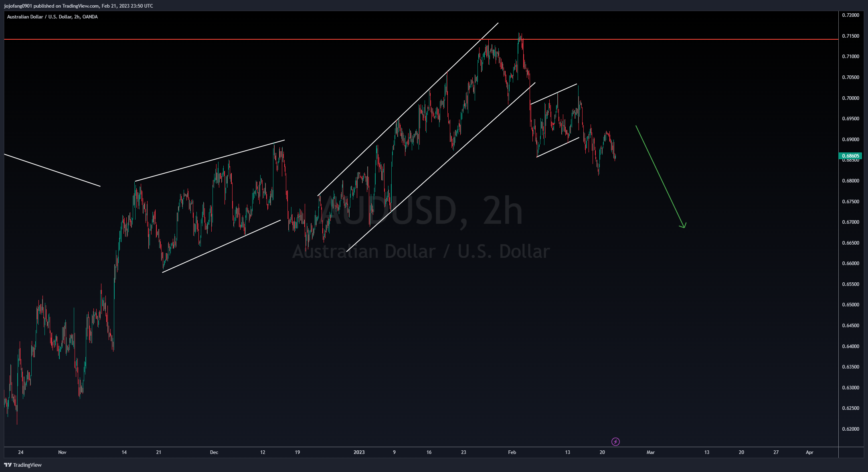This screenshot has width=868, height=472.
Task: Click the 0.65500 price axis label
Action: (x=850, y=284)
